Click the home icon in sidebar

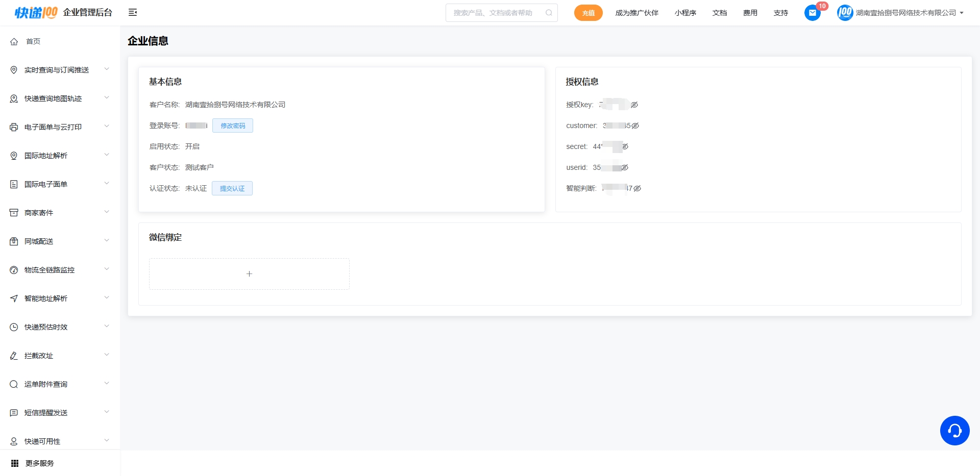click(x=14, y=42)
